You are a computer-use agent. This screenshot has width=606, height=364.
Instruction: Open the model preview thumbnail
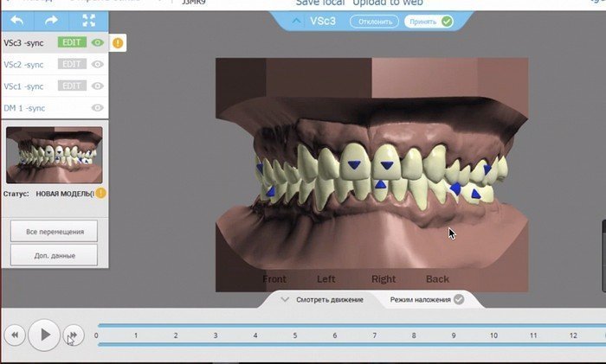(54, 155)
